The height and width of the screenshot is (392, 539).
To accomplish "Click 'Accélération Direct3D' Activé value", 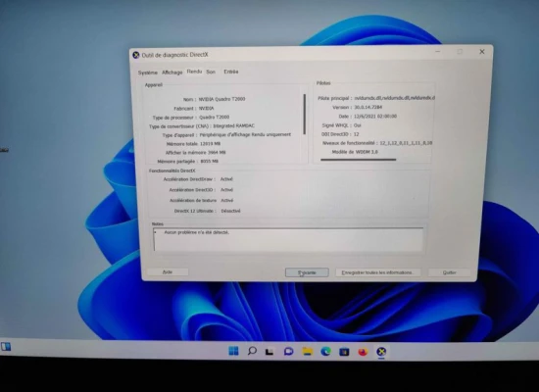I will (227, 190).
